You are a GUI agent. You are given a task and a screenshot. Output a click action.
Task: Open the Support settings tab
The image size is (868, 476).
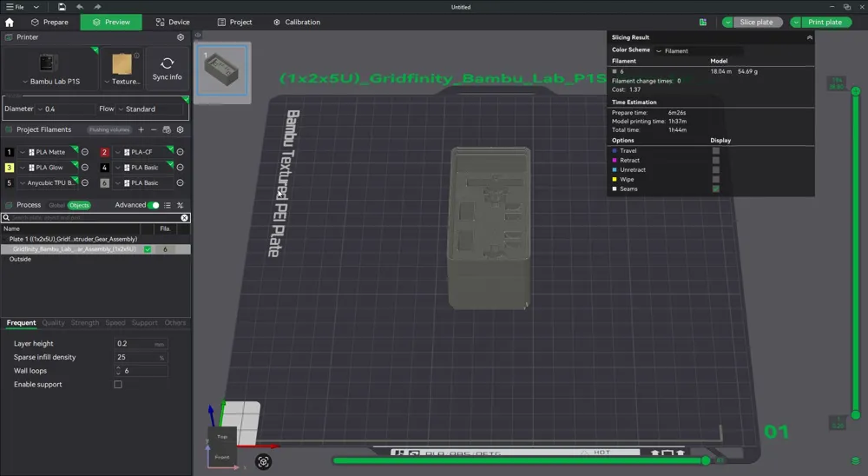pyautogui.click(x=144, y=322)
